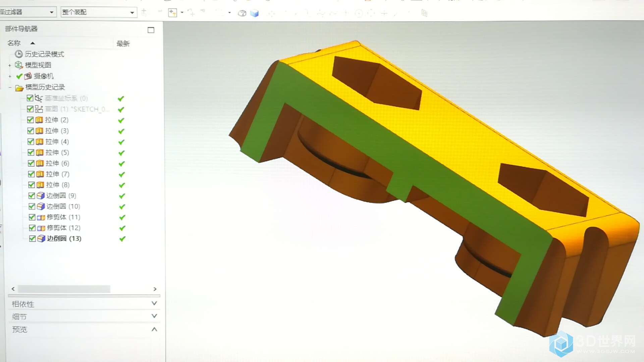The height and width of the screenshot is (362, 644).
Task: Expand the 摄像机 tree node
Action: point(10,76)
